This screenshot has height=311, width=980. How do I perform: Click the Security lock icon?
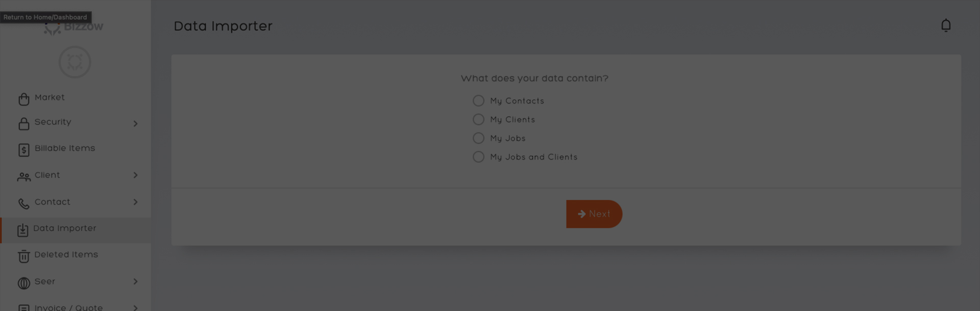pos(24,123)
